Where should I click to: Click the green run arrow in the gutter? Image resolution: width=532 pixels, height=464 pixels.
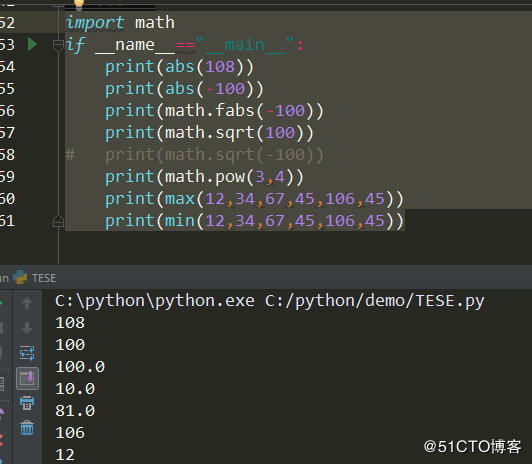(32, 44)
